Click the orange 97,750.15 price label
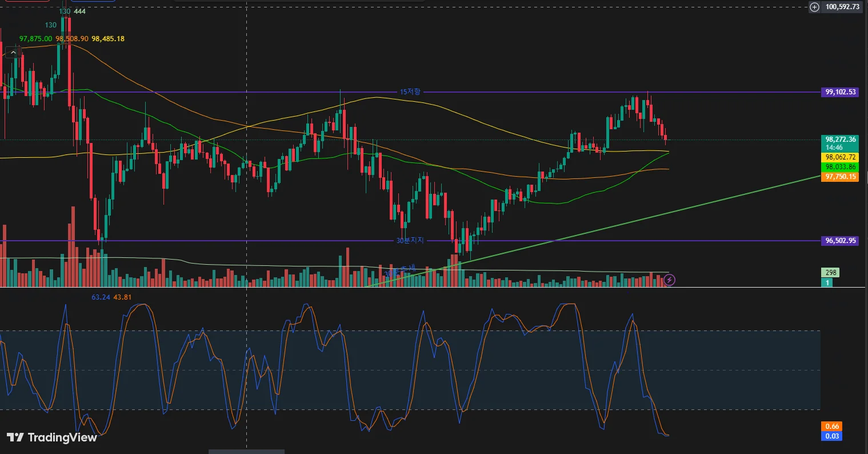 coord(840,177)
